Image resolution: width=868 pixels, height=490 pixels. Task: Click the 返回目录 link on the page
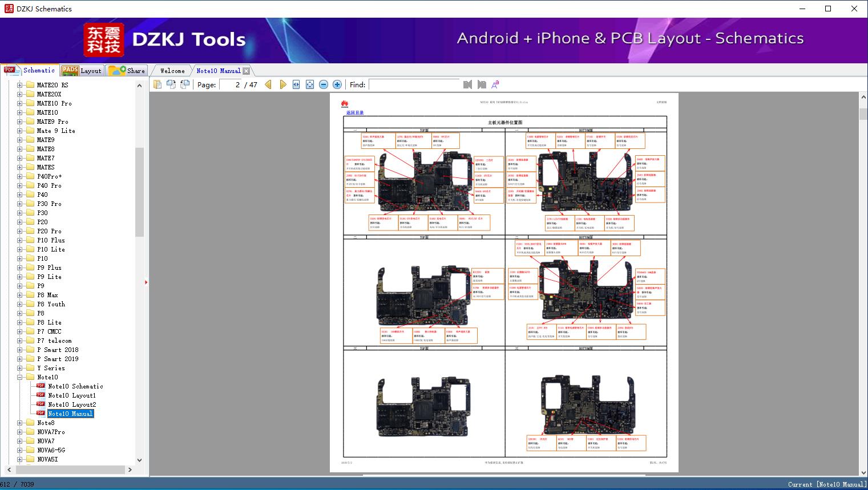tap(355, 113)
